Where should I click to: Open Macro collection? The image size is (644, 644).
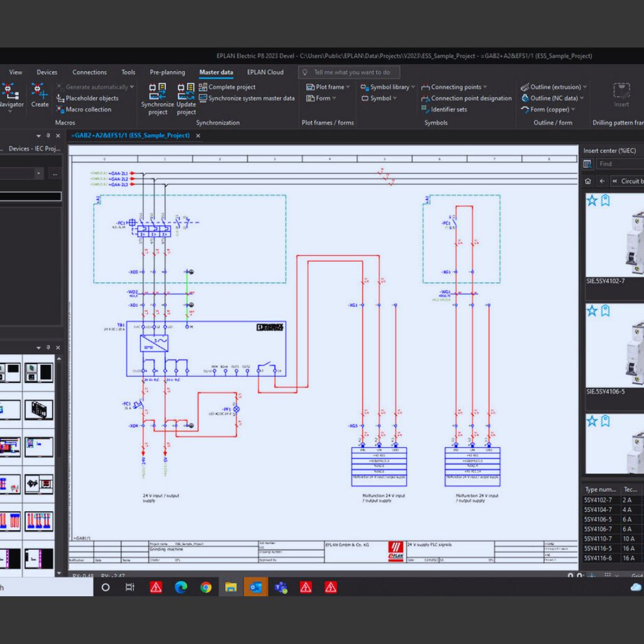(84, 109)
